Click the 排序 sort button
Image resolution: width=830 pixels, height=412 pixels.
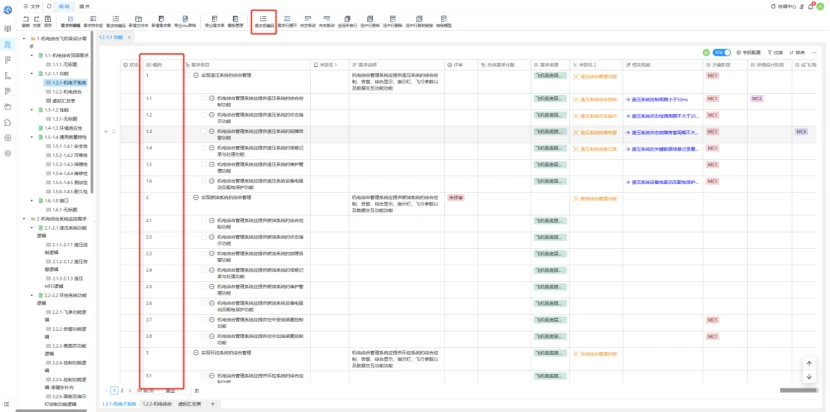click(x=797, y=52)
